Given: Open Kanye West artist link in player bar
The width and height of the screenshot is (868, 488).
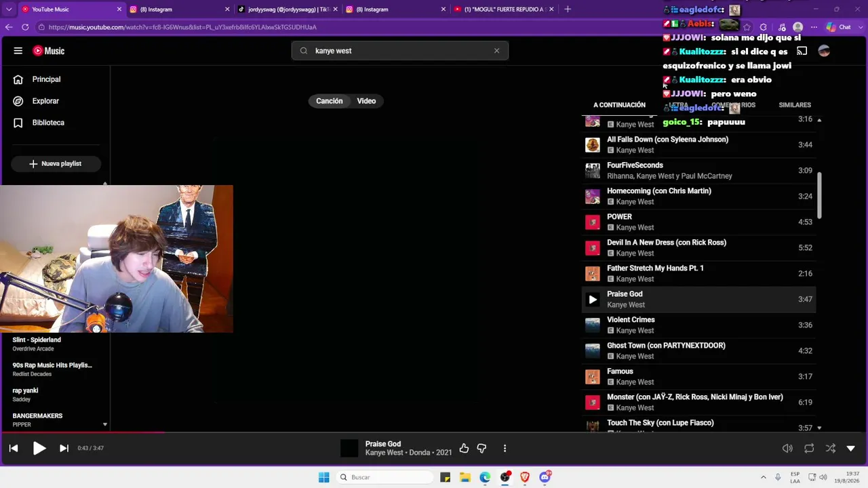Looking at the screenshot, I should tap(384, 453).
